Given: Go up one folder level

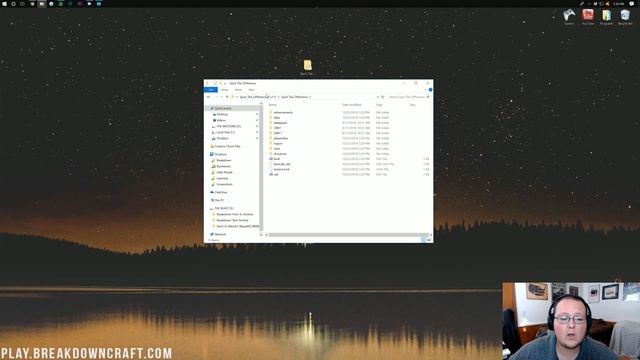Looking at the screenshot, I should tap(227, 97).
